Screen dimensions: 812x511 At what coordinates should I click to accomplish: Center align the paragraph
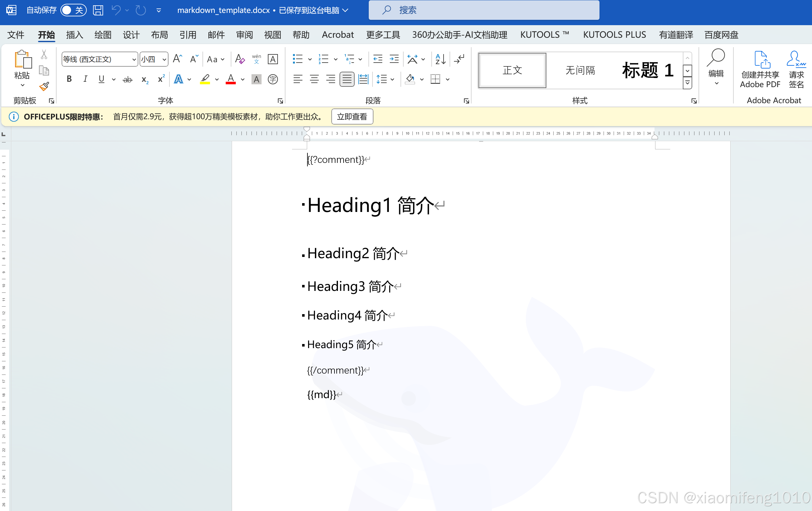[314, 80]
